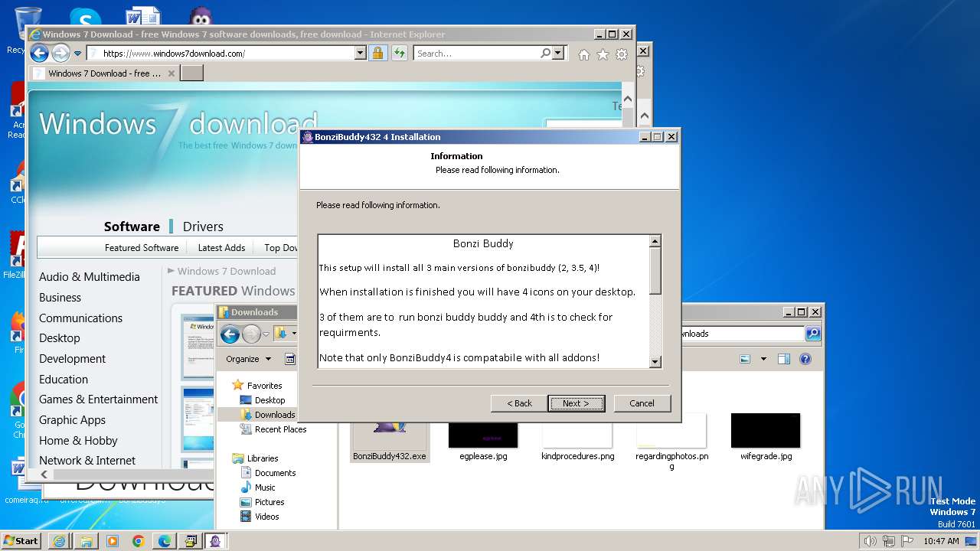Viewport: 980px width, 551px height.
Task: Open Latest Adds sub-tab
Action: (x=221, y=248)
